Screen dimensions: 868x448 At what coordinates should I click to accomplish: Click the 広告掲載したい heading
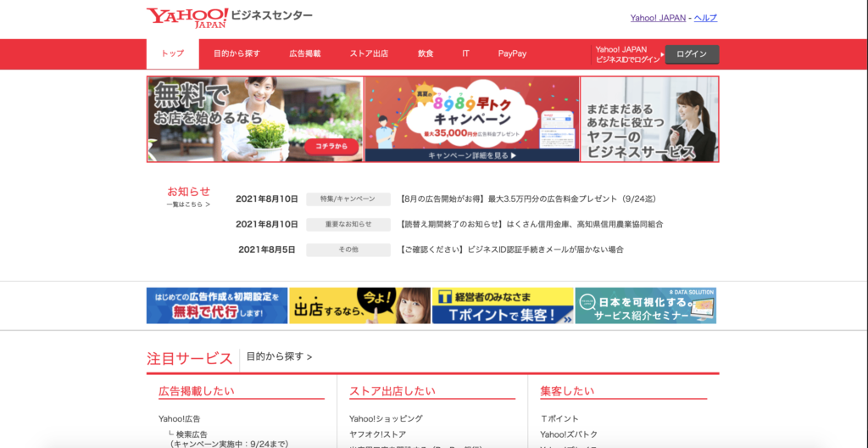197,391
